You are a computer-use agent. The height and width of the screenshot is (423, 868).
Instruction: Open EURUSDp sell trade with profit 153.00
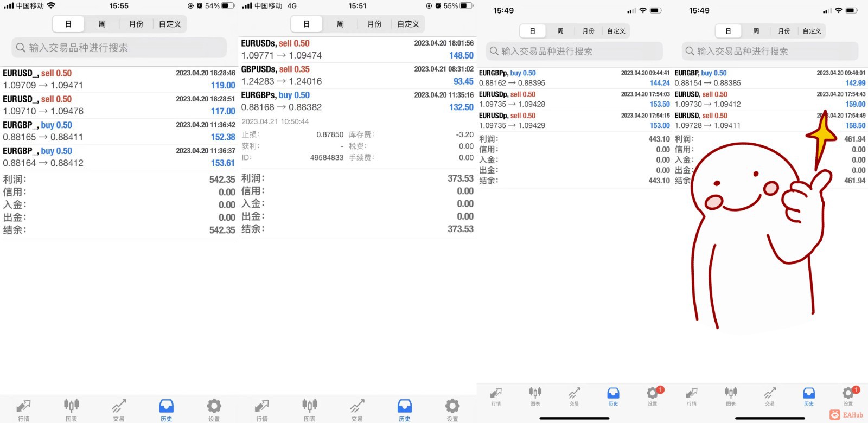[575, 120]
